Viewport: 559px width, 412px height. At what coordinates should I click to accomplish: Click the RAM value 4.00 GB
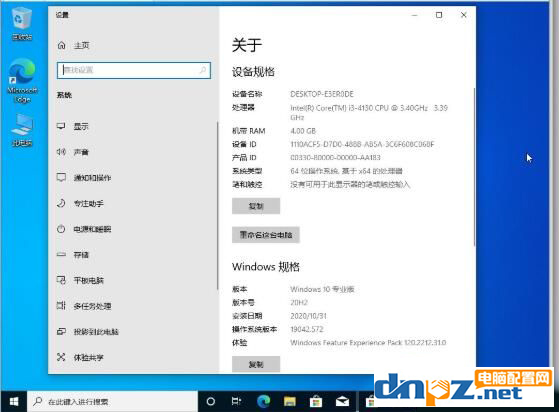(x=303, y=131)
